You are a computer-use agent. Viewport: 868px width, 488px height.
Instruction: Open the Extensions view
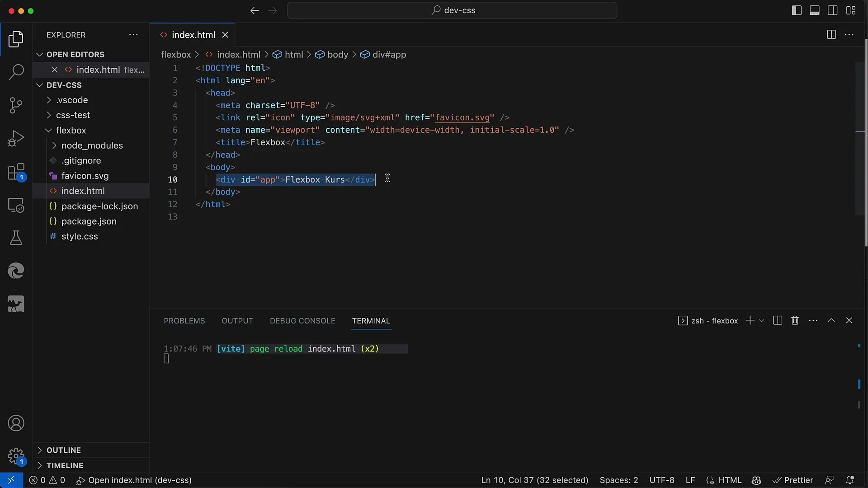pos(16,172)
